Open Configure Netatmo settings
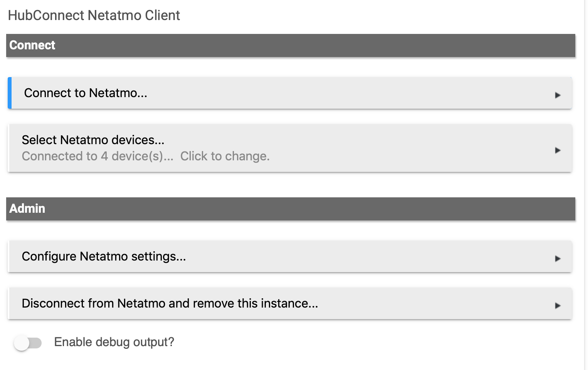The width and height of the screenshot is (588, 370). pyautogui.click(x=290, y=256)
